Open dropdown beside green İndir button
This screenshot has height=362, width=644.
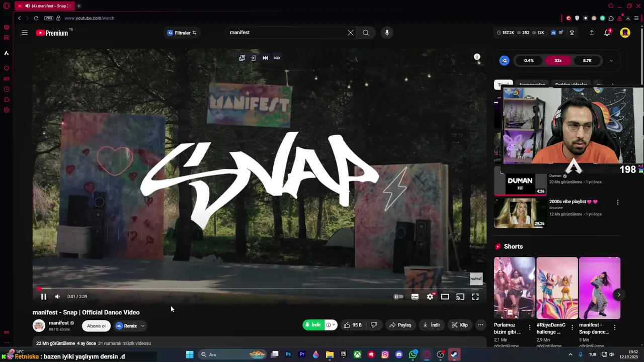(331, 325)
